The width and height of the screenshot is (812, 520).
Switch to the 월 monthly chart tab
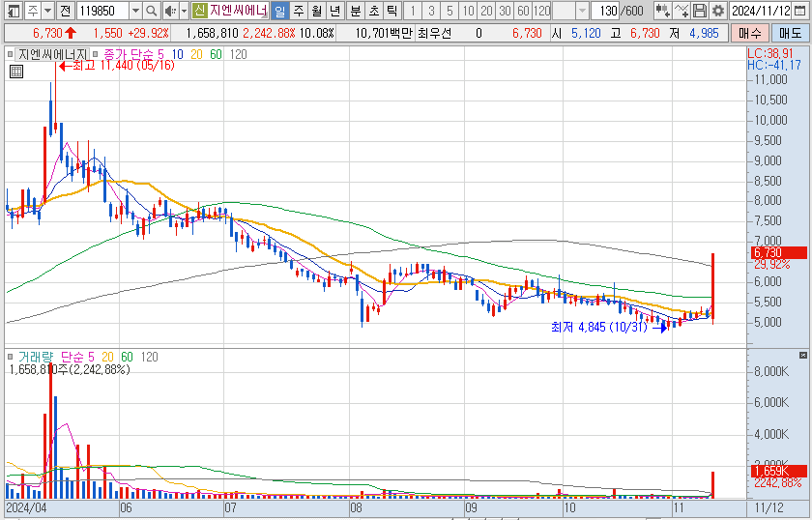[x=316, y=11]
